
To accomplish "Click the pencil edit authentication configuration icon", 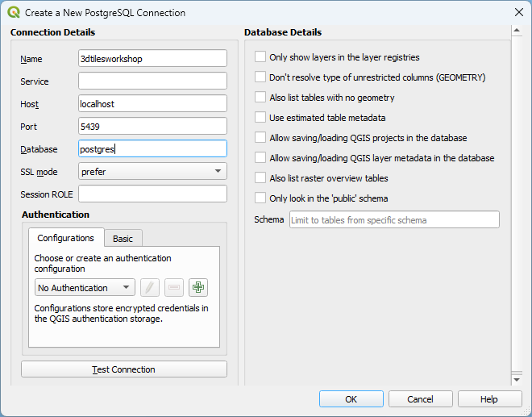I will click(150, 288).
